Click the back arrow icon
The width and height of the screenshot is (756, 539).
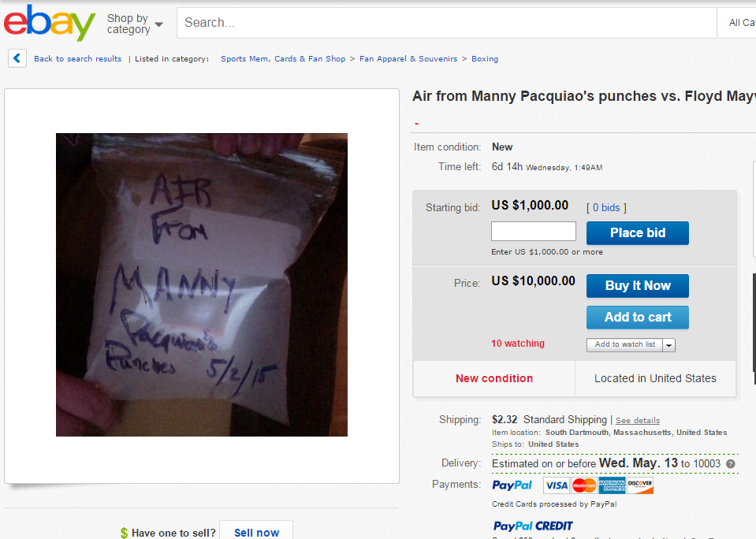click(17, 59)
